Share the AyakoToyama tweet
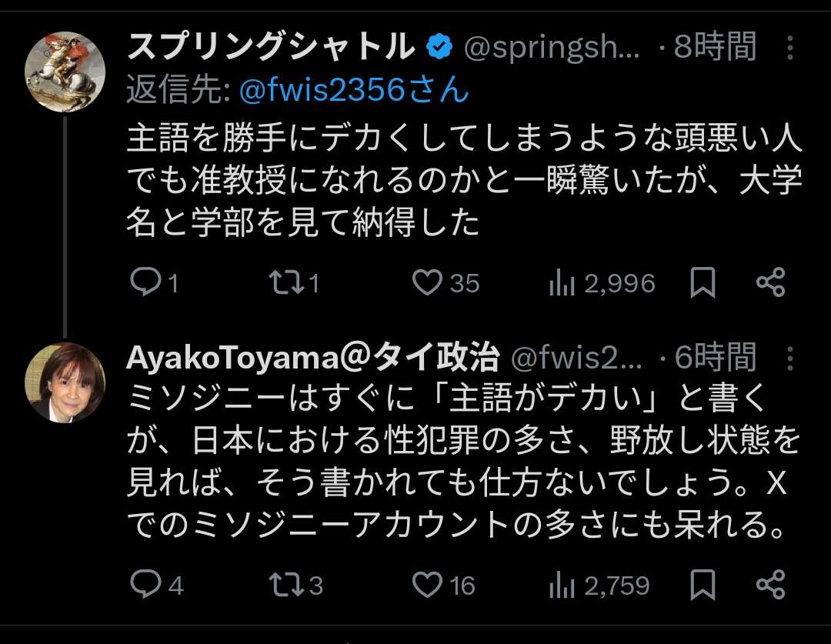This screenshot has width=831, height=644. click(770, 585)
